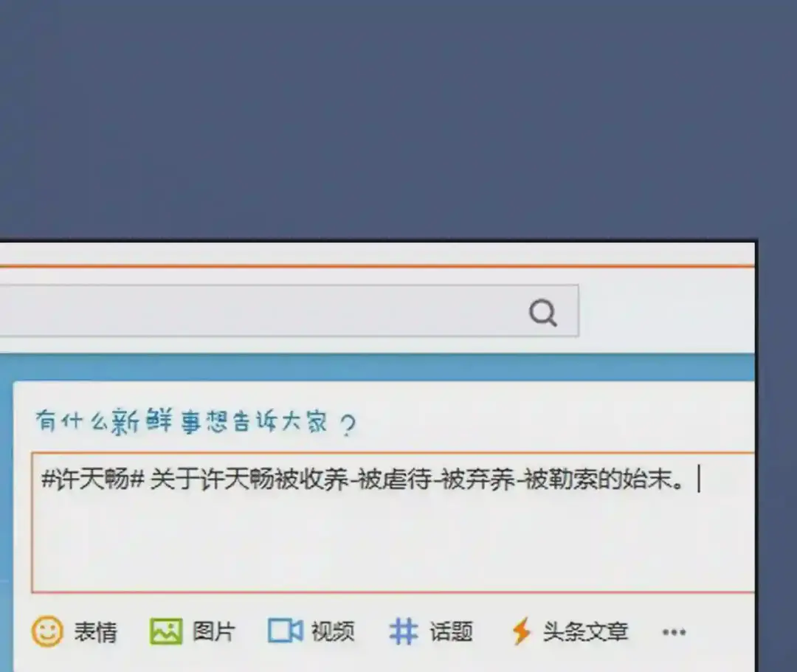Click the #许天畅# hashtag in the post text
Viewport: 797px width, 672px height.
tap(93, 479)
